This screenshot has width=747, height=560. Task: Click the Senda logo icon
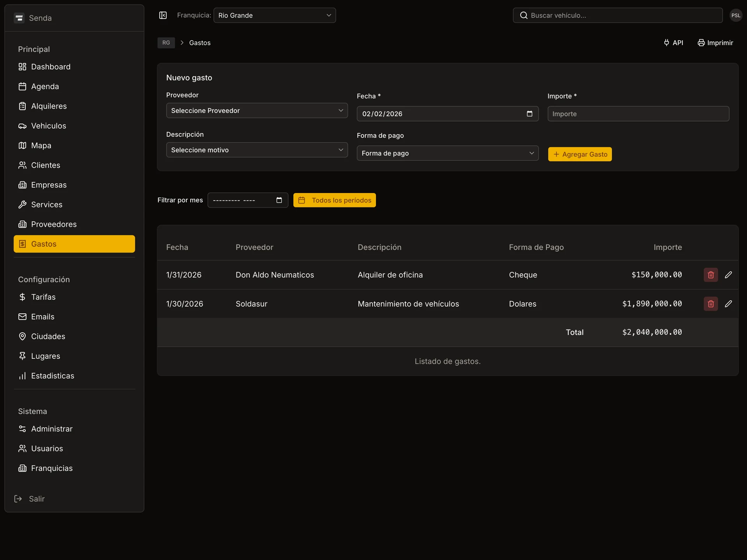point(19,18)
